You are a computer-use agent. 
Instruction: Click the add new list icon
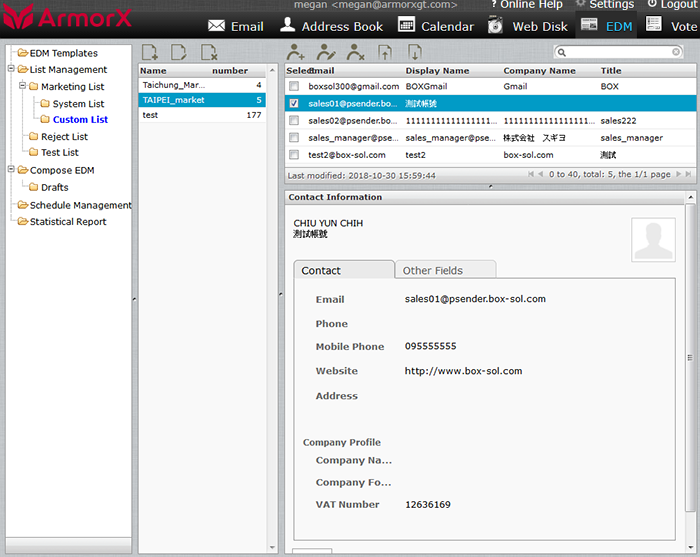tap(149, 52)
